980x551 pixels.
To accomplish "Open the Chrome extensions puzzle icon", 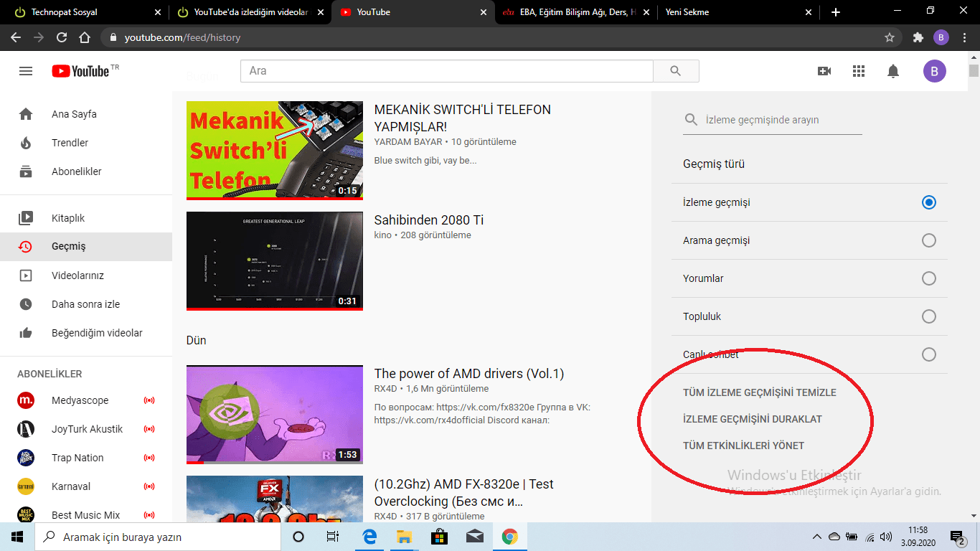I will (918, 37).
